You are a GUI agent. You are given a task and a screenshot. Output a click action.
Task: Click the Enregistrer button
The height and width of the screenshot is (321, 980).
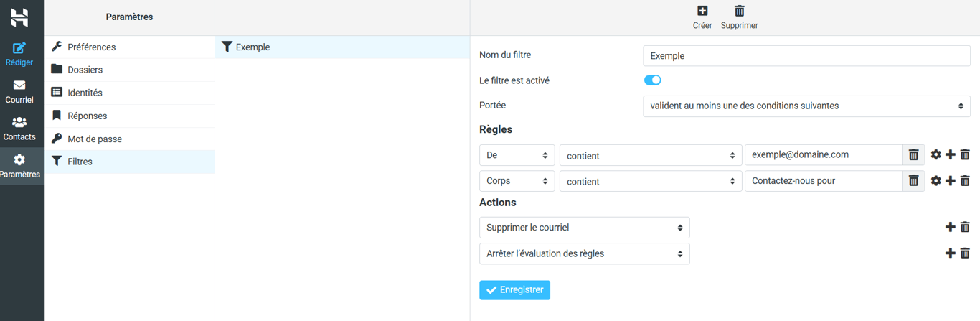point(514,290)
